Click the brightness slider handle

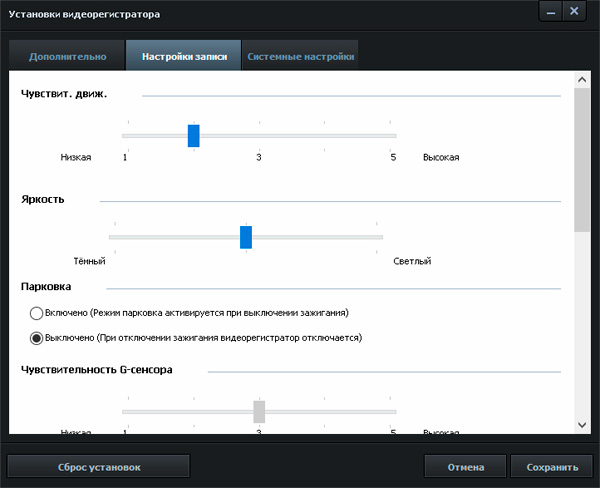coord(246,237)
